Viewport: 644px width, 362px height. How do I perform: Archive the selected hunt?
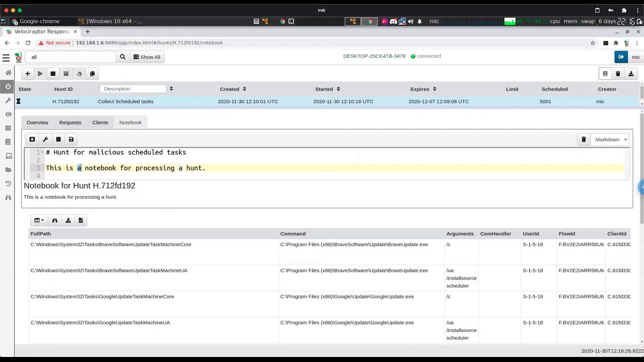(66, 74)
